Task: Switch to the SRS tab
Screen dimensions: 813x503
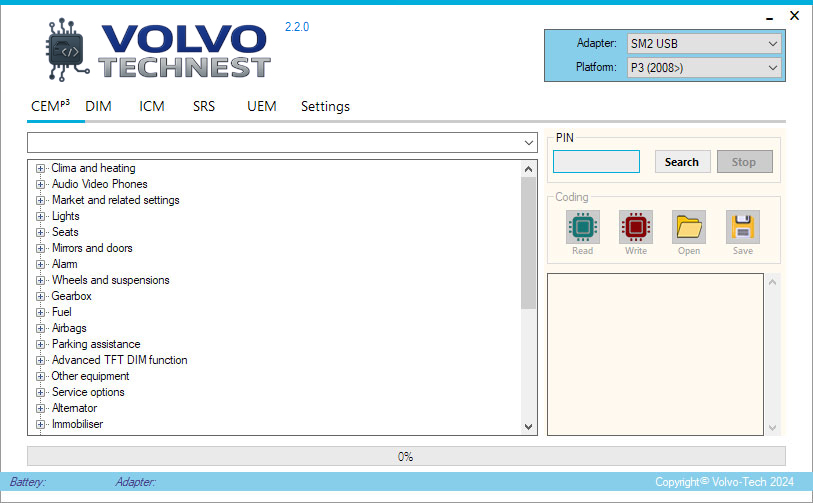Action: pos(204,106)
